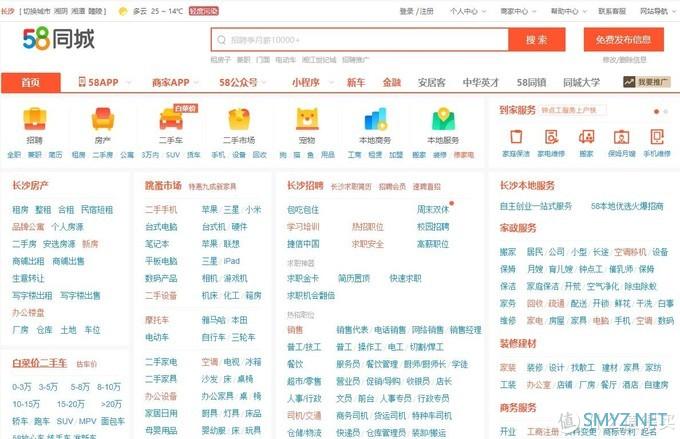Viewport: 680px width, 439px height.
Task: Click 求职金卡 link
Action: pyautogui.click(x=303, y=278)
